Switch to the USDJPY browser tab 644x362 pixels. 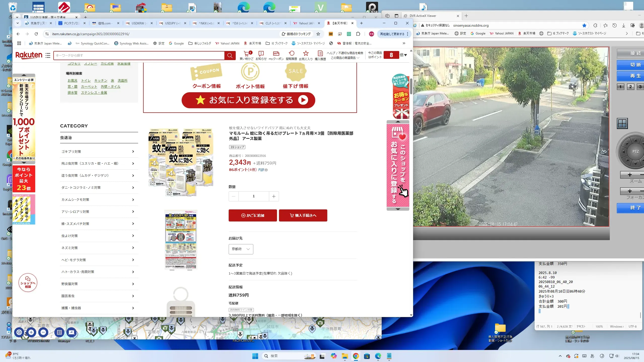click(x=172, y=23)
